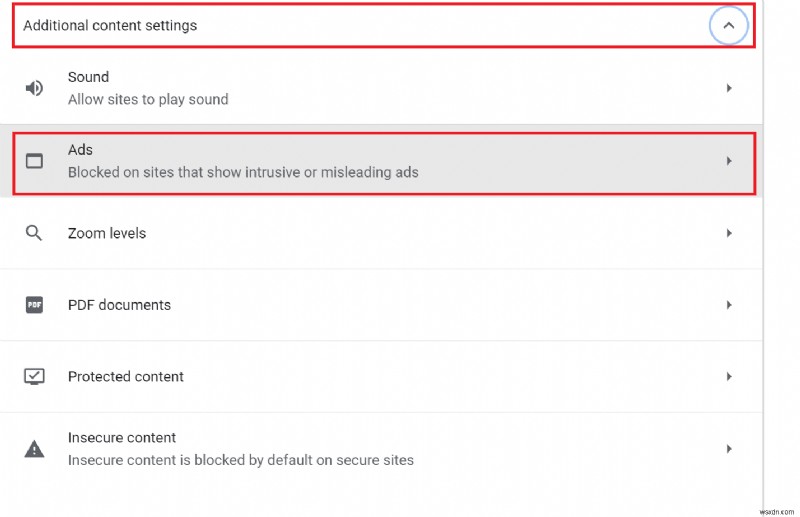800x517 pixels.
Task: Click the Zoom levels magnifier icon
Action: click(34, 233)
